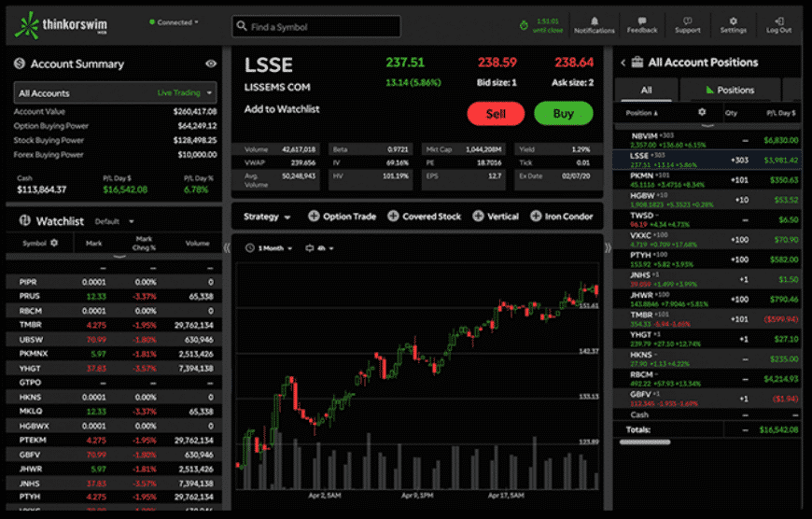Click the Account Value $260,417.08

click(195, 111)
